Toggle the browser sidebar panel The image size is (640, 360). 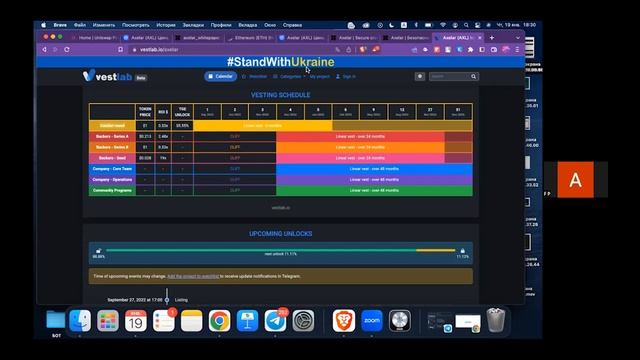[x=482, y=49]
